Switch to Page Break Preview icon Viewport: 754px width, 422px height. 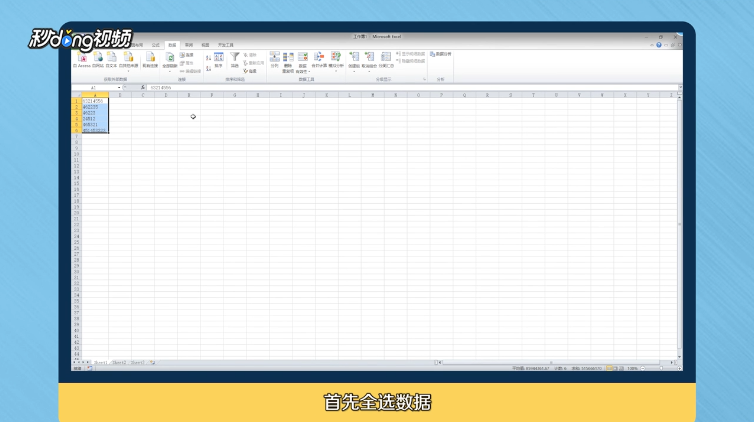click(621, 368)
